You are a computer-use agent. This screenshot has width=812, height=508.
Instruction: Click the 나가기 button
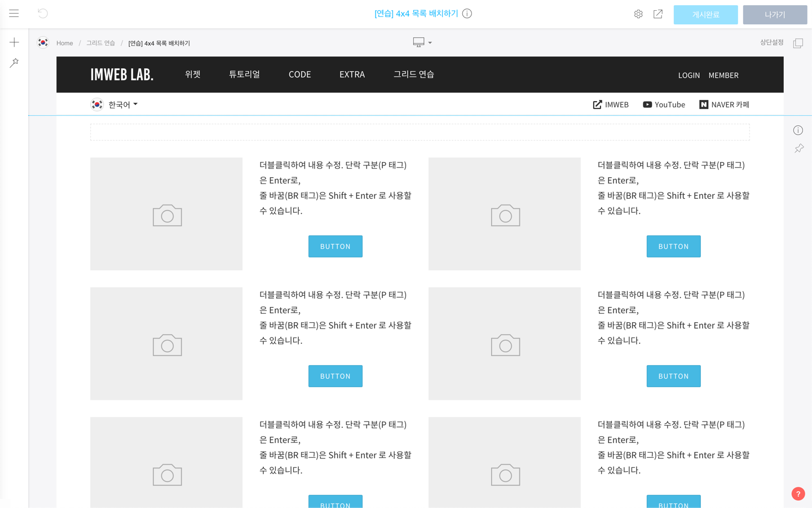tap(775, 15)
